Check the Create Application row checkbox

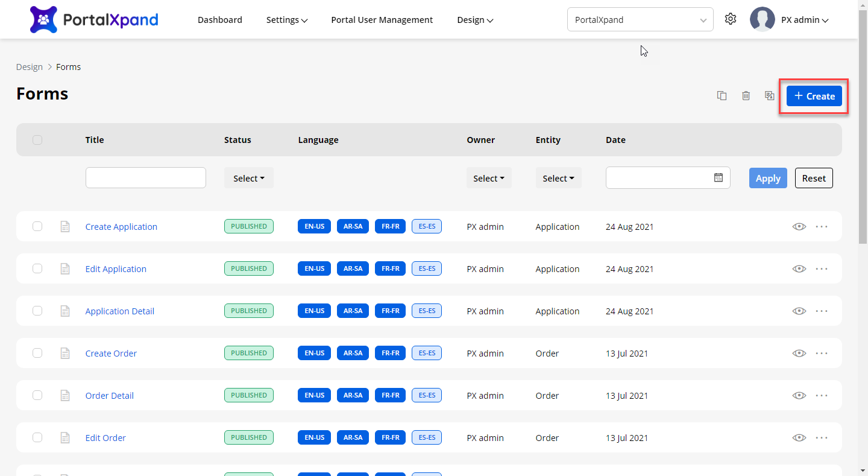(37, 227)
